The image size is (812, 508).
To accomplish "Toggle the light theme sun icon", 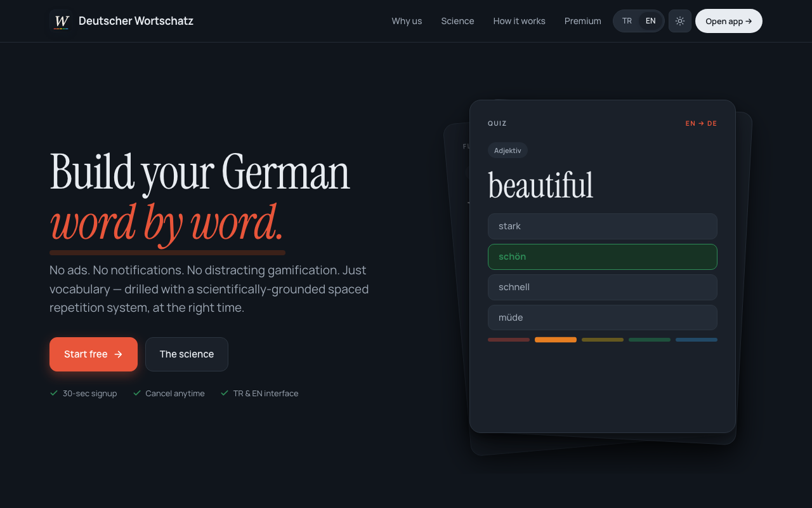I will (680, 21).
